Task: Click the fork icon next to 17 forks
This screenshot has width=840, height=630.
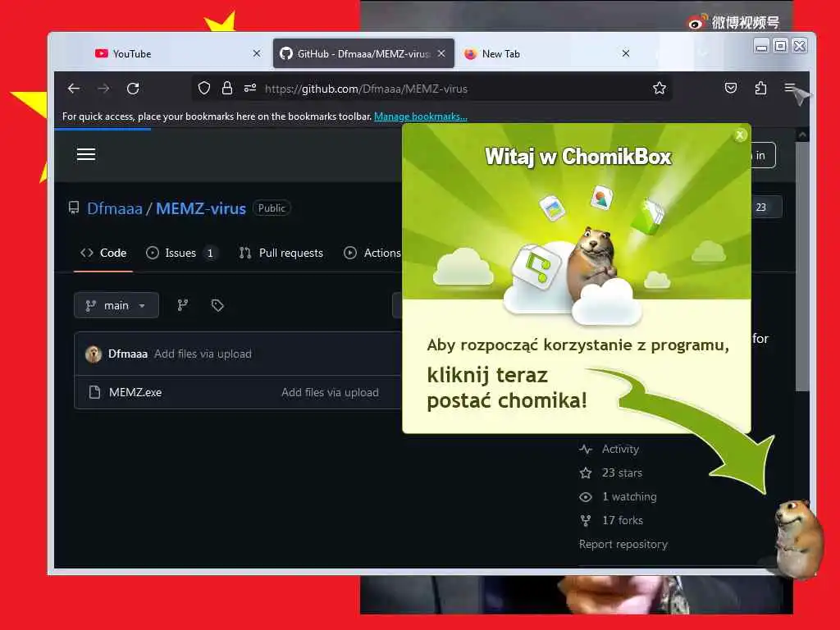Action: (586, 521)
